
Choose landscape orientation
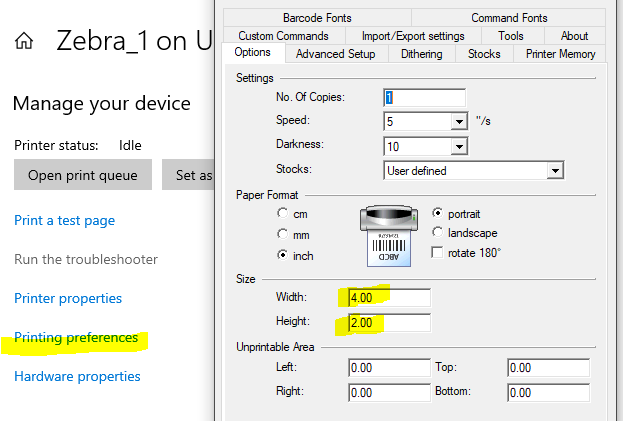(x=437, y=232)
